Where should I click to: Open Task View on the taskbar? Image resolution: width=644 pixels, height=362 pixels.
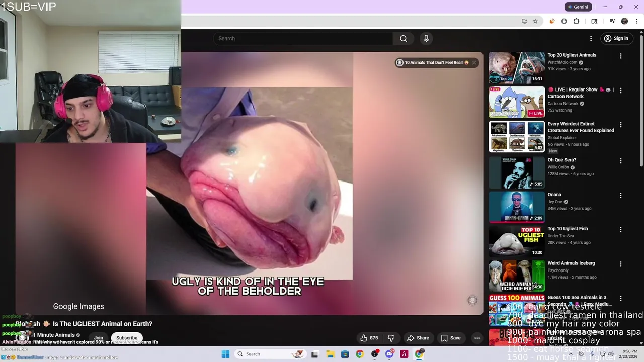coord(315,354)
